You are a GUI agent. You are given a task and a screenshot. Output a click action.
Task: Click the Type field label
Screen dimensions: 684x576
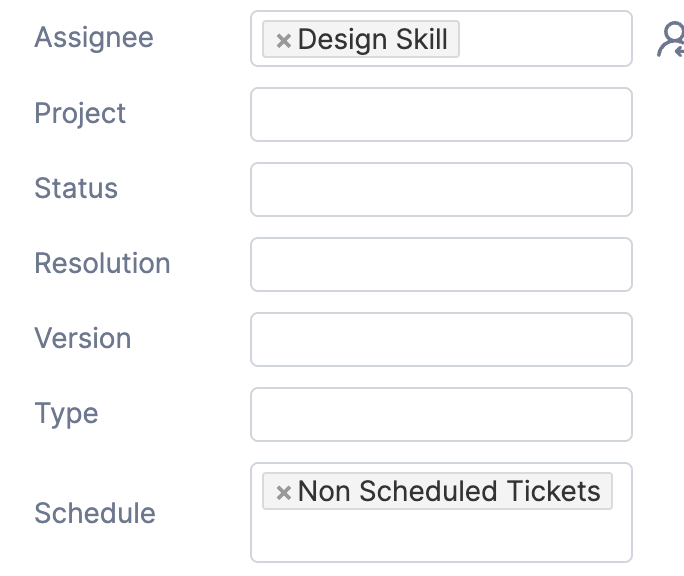(x=66, y=413)
